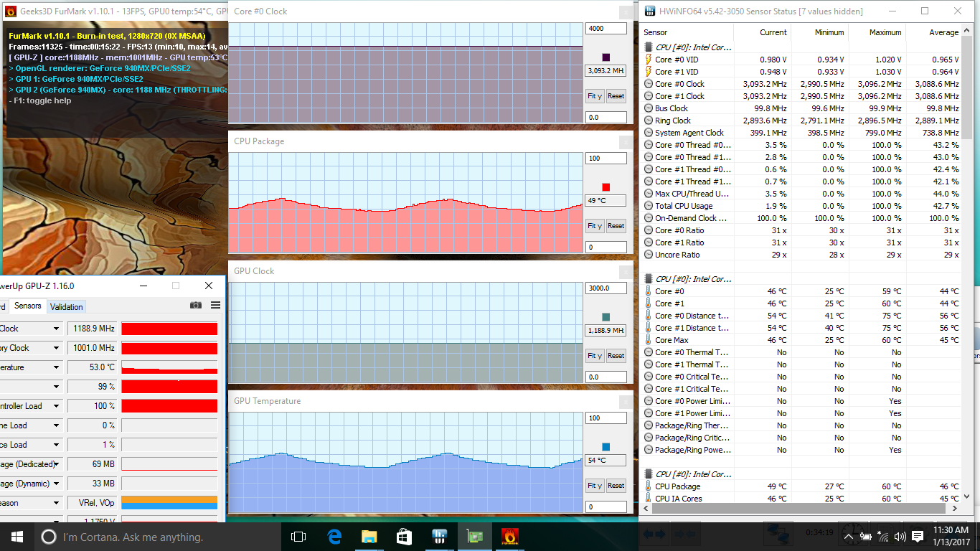
Task: Click the 4000 maximum field in Core #0 Clock graph
Action: (606, 29)
